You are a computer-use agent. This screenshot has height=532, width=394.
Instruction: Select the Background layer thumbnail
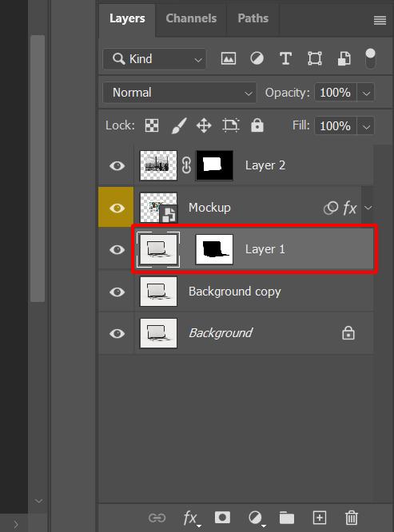[158, 333]
